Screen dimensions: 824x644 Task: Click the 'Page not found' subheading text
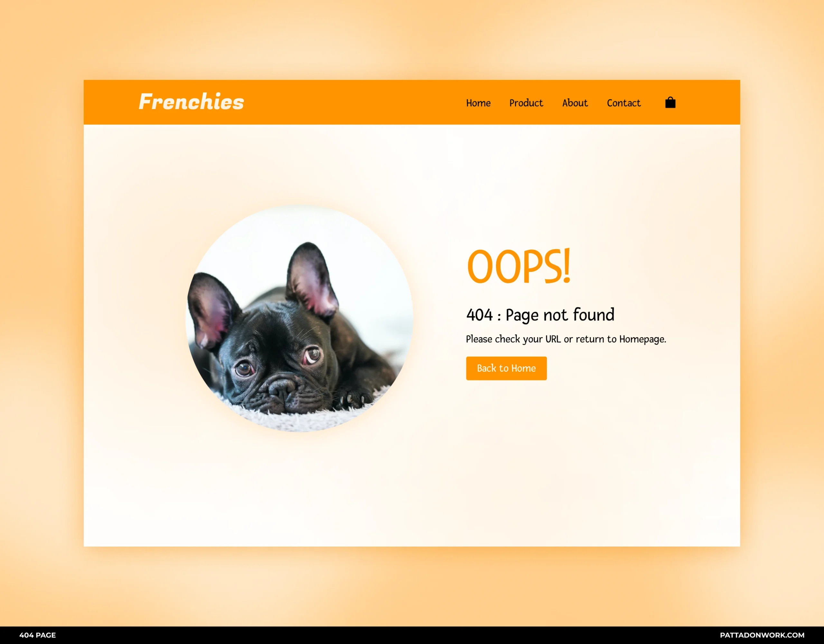point(559,315)
